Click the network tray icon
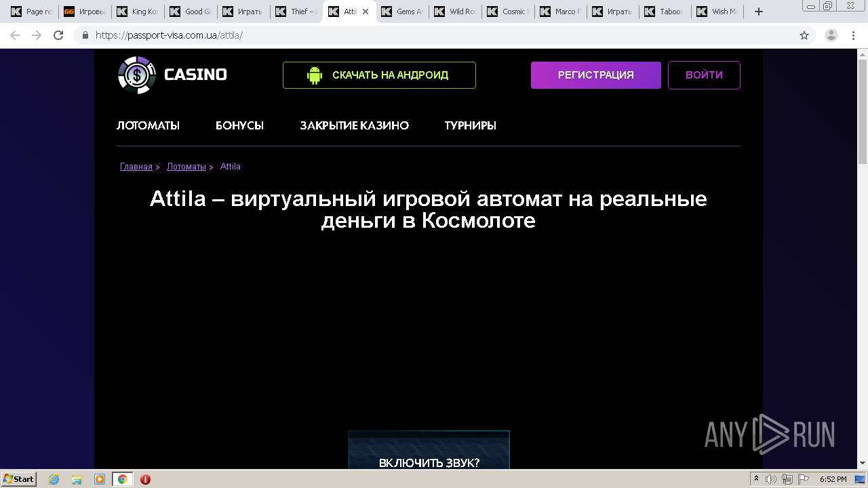Image resolution: width=868 pixels, height=488 pixels. (x=787, y=479)
